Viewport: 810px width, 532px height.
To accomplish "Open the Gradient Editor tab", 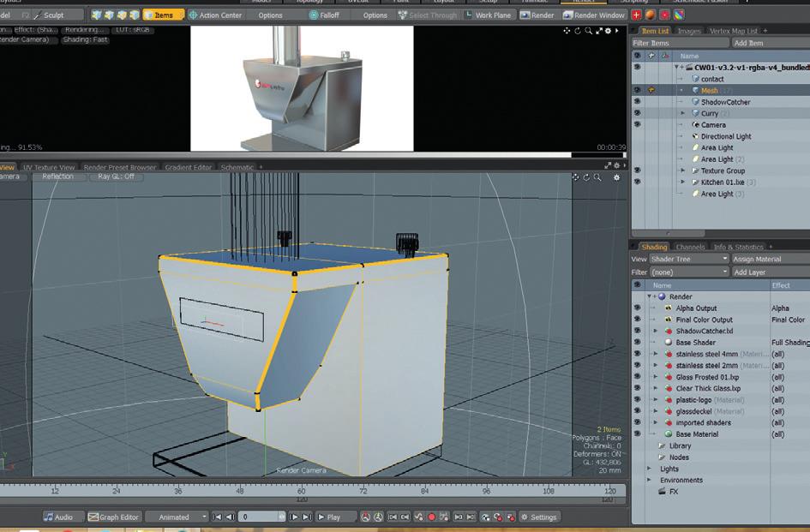I will 188,167.
